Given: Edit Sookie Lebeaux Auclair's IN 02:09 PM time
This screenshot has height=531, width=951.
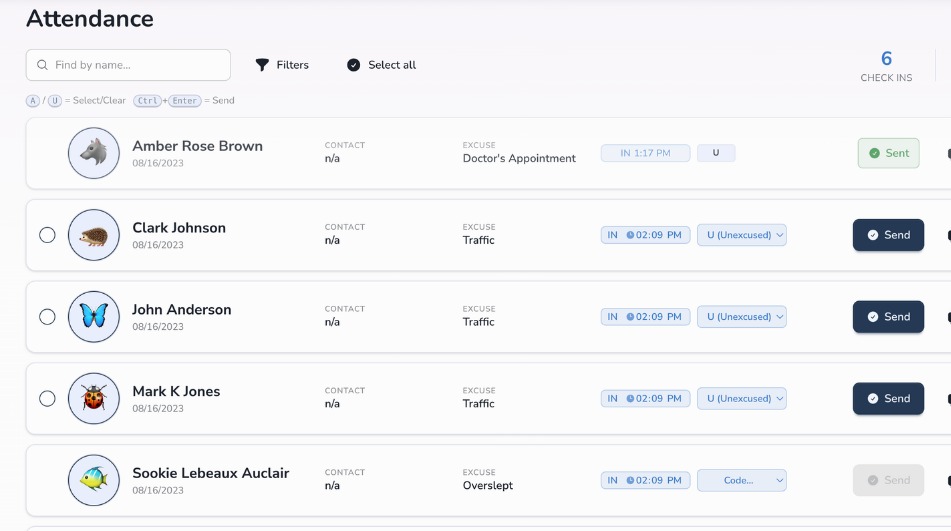Looking at the screenshot, I should click(x=645, y=480).
